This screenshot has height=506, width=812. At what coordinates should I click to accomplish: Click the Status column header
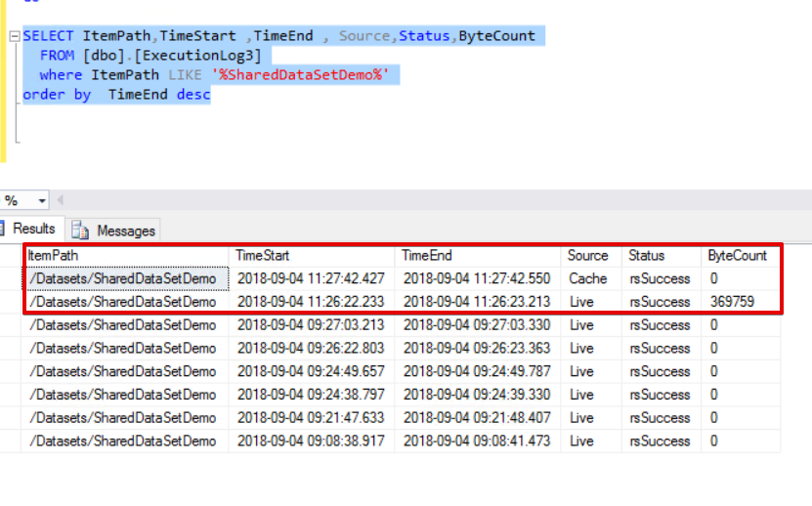(x=662, y=255)
